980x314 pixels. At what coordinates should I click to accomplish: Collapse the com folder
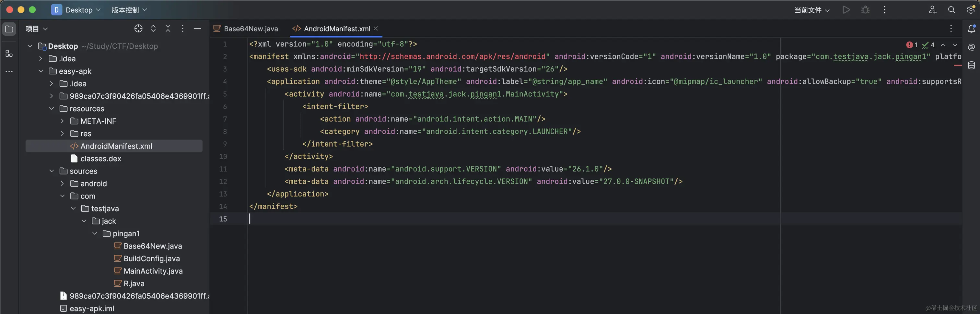coord(62,196)
